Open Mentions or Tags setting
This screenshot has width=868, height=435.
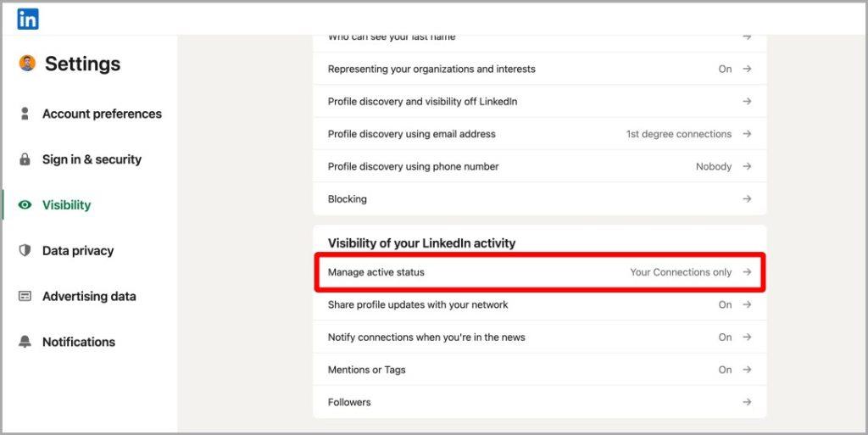pos(540,370)
